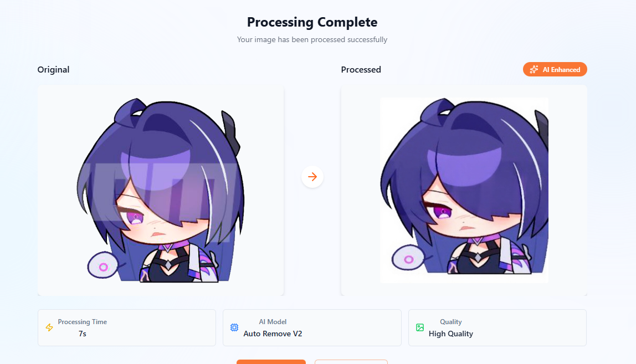Viewport: 636px width, 364px height.
Task: Click the orange arrow between images
Action: [x=312, y=177]
